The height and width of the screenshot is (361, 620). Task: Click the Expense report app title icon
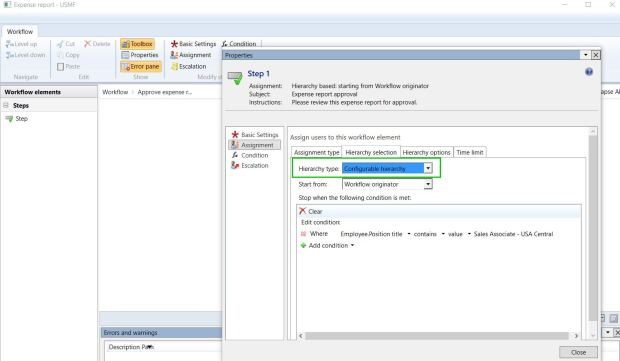[x=7, y=5]
